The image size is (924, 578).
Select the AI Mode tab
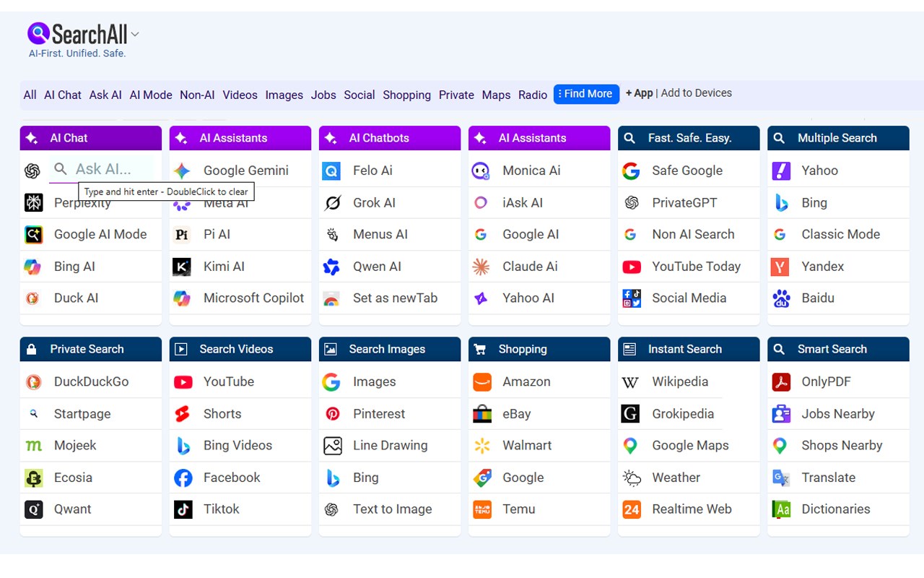[x=151, y=95]
